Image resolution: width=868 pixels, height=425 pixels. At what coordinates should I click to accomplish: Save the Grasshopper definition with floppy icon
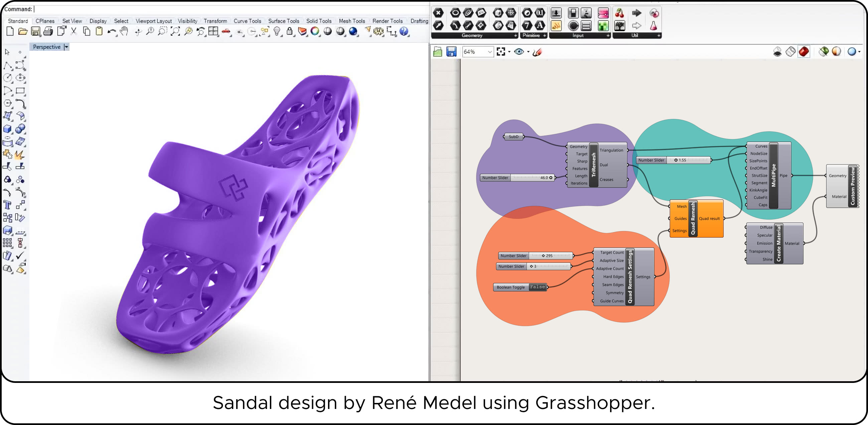tap(451, 51)
